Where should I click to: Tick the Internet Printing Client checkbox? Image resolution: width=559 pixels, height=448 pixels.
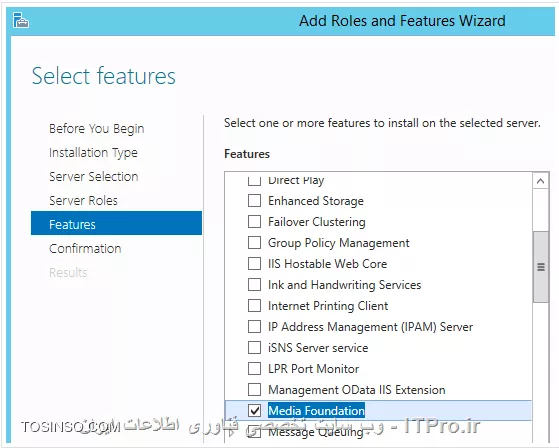click(254, 305)
